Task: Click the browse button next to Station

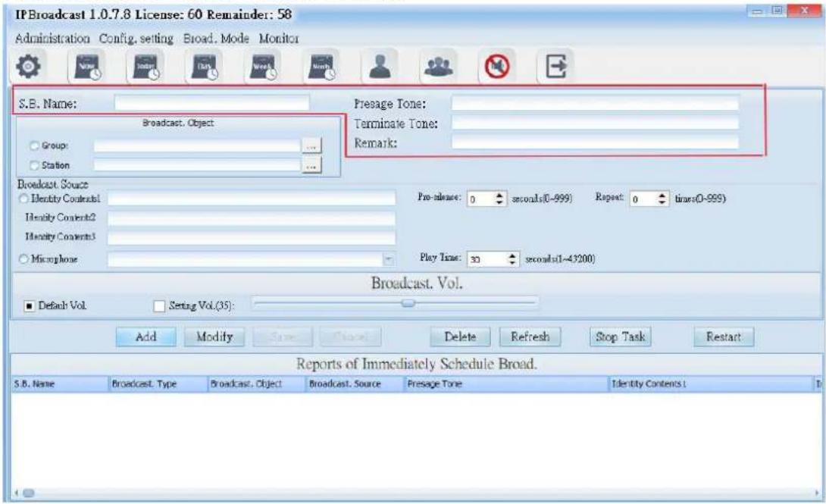Action: click(311, 166)
